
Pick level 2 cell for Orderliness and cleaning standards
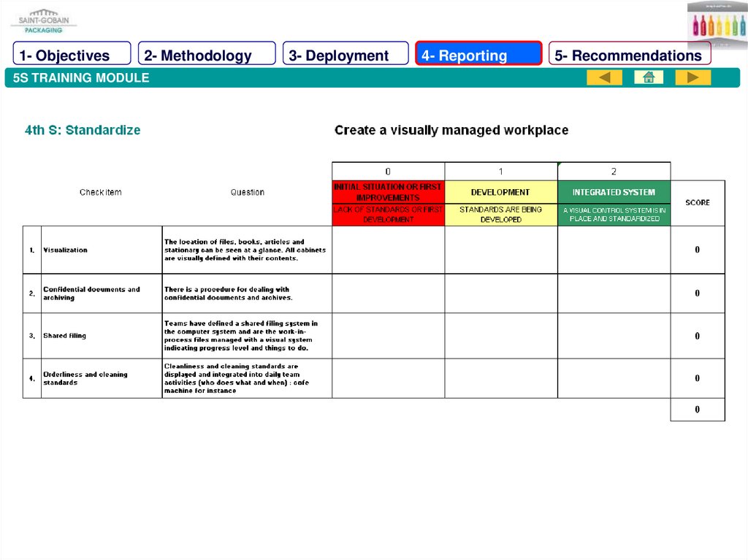614,378
